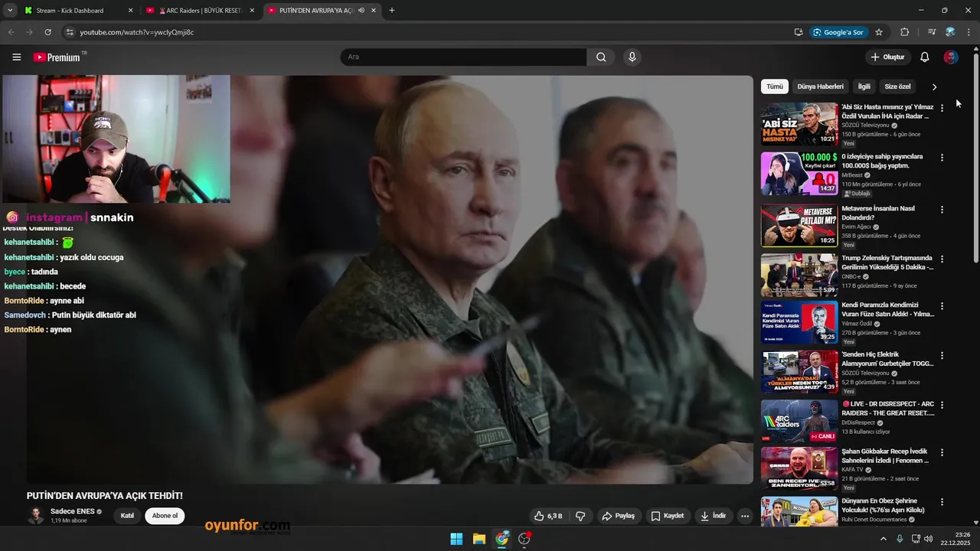Open the Windows Start menu
Screen dimensions: 980x551
tap(456, 539)
